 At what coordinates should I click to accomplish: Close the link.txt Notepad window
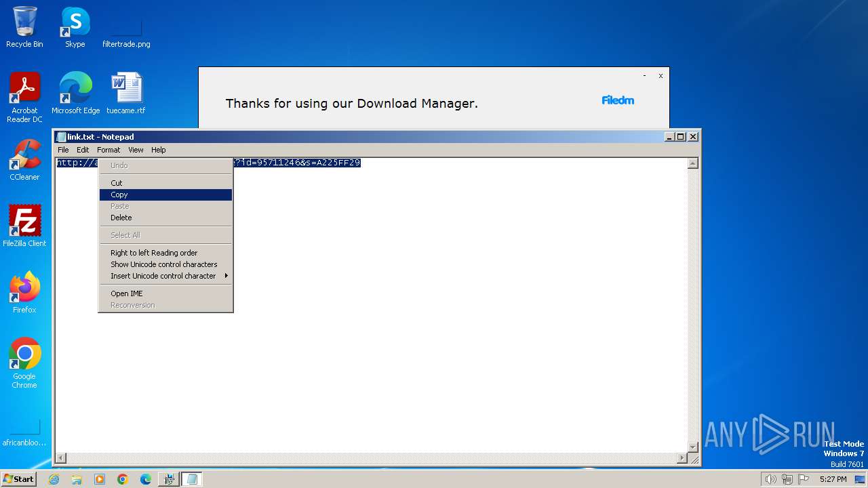pos(693,137)
